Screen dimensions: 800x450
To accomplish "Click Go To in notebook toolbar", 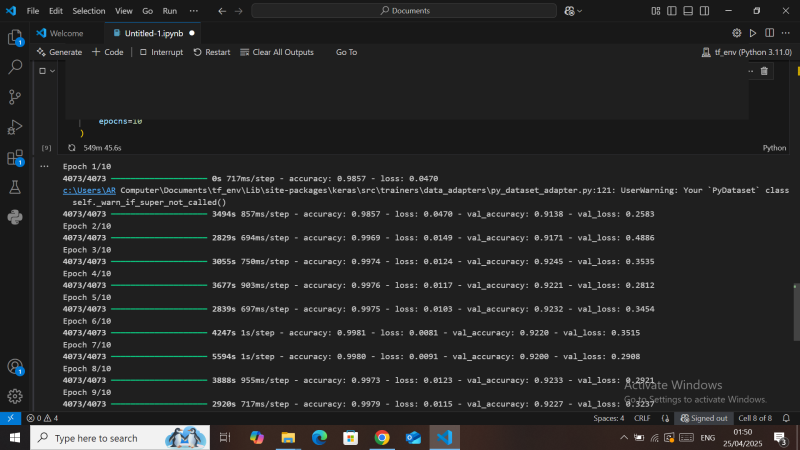I will click(346, 52).
